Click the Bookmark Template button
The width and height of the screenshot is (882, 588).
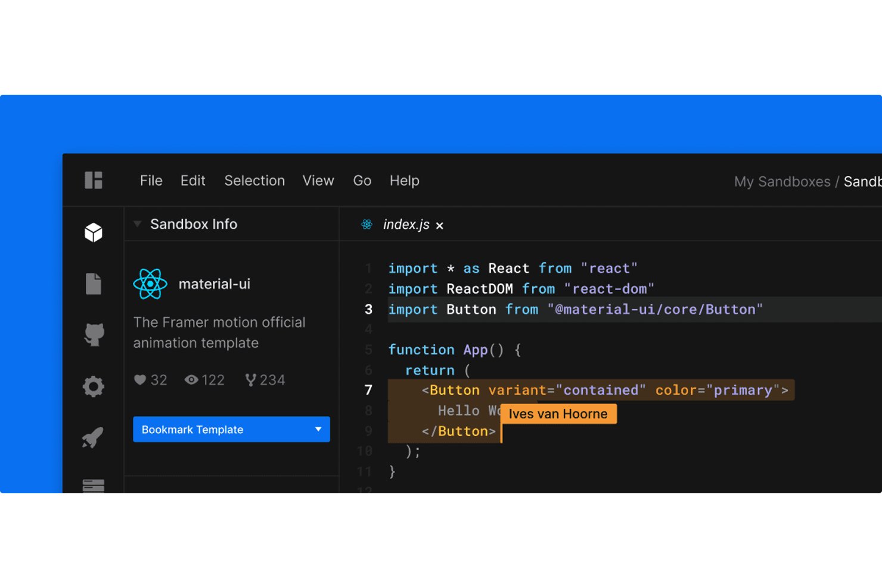(231, 429)
